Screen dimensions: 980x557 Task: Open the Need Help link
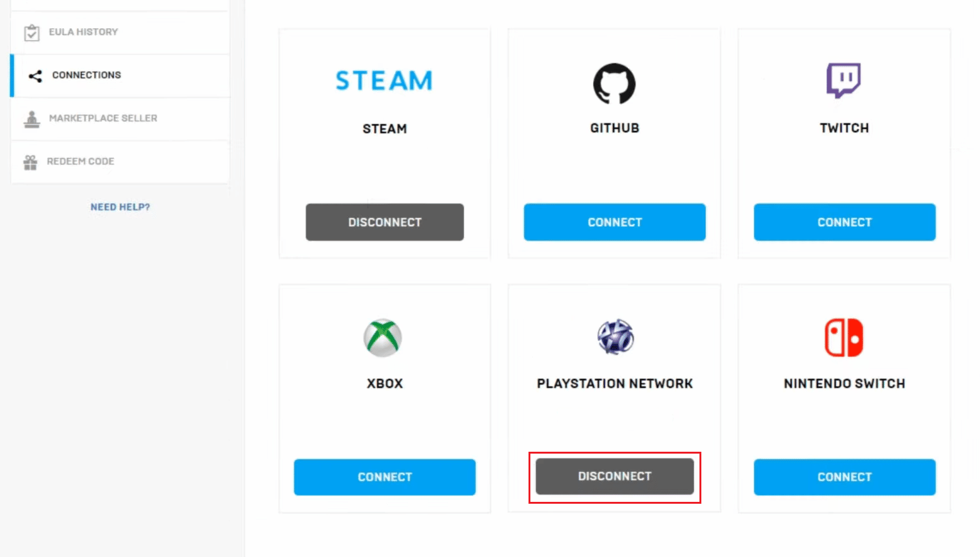[120, 207]
